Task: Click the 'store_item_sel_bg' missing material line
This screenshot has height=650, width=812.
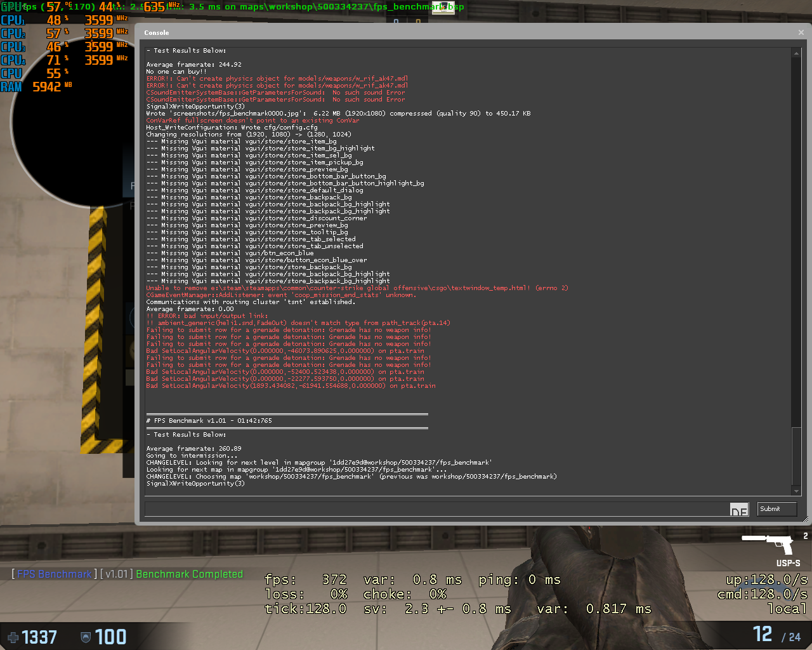Action: [x=249, y=156]
